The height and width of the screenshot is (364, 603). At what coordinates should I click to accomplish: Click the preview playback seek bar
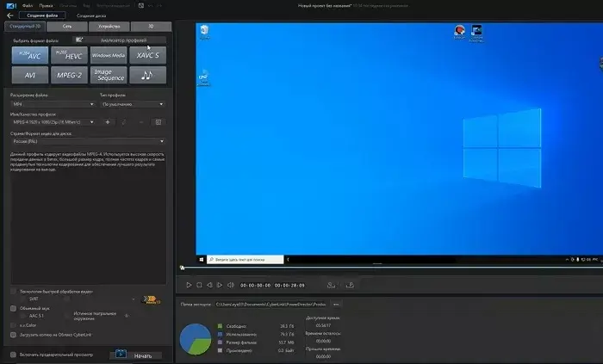pyautogui.click(x=388, y=268)
